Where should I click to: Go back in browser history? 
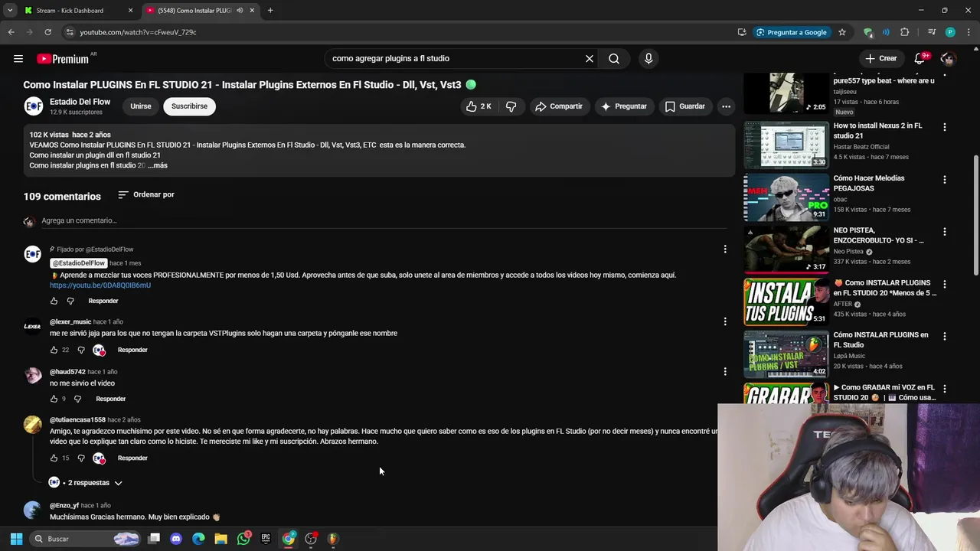tap(11, 32)
